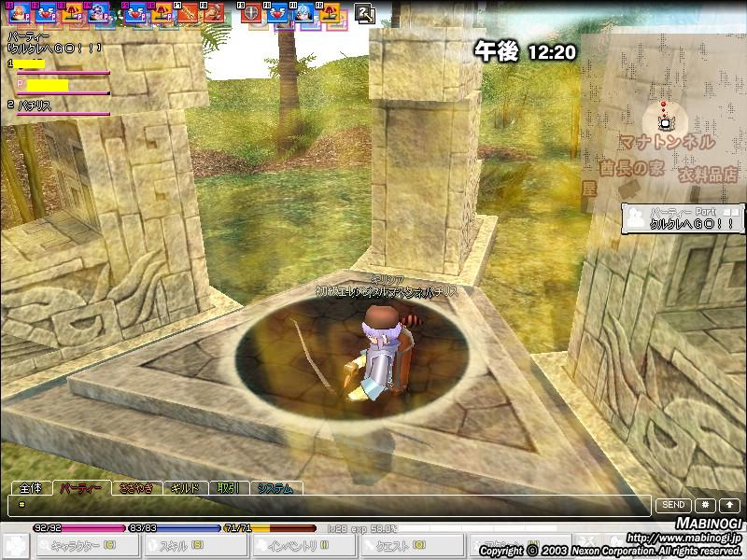Open the ギルド guild chat tab

(185, 488)
